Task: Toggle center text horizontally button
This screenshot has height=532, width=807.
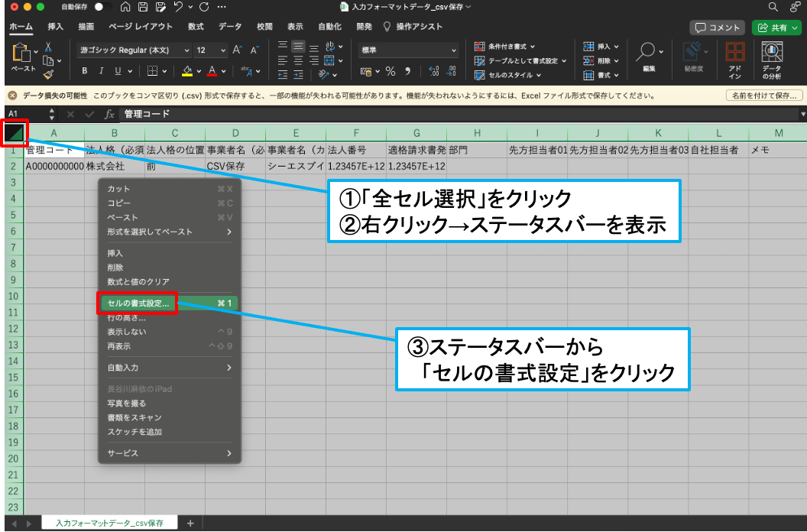Action: tap(298, 61)
